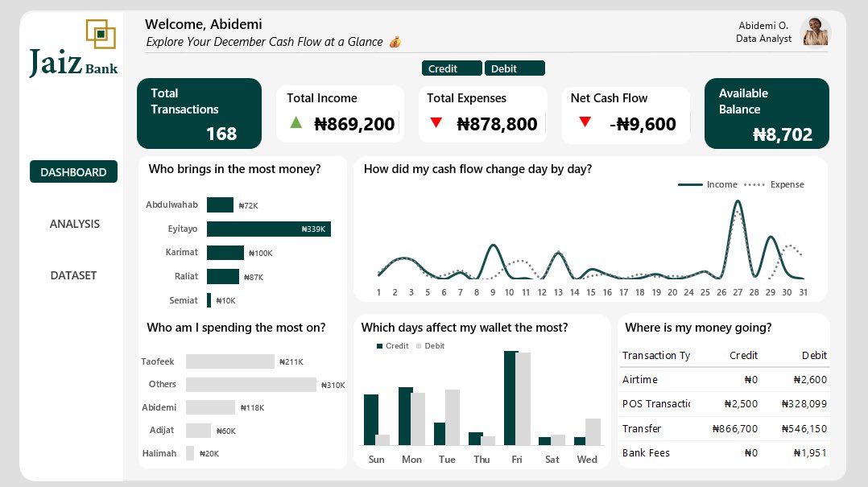Viewport: 868px width, 487px height.
Task: Click the Transfer credit value ₦866,700
Action: (x=735, y=429)
